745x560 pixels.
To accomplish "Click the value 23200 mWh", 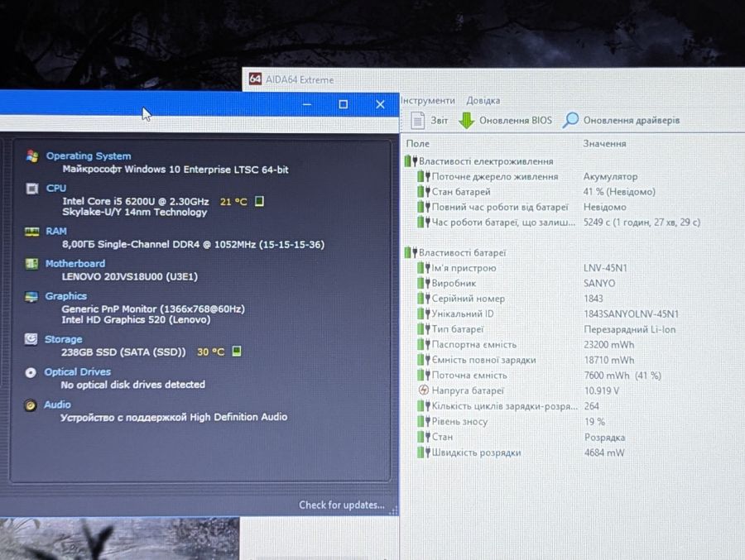I will point(608,345).
